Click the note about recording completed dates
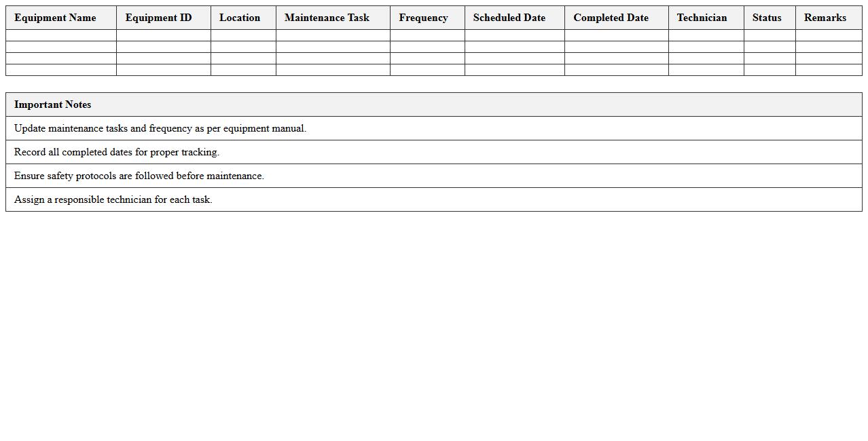Screen dimensions: 868x441 coord(117,152)
